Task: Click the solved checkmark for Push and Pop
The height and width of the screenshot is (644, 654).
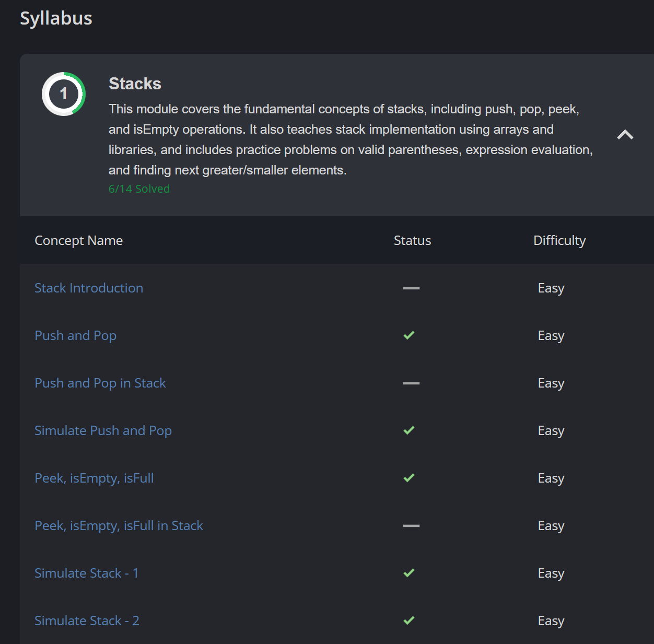Action: (x=409, y=335)
